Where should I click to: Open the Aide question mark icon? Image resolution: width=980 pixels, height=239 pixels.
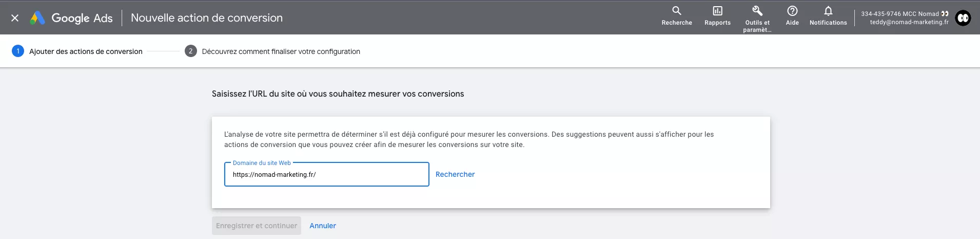(x=792, y=11)
